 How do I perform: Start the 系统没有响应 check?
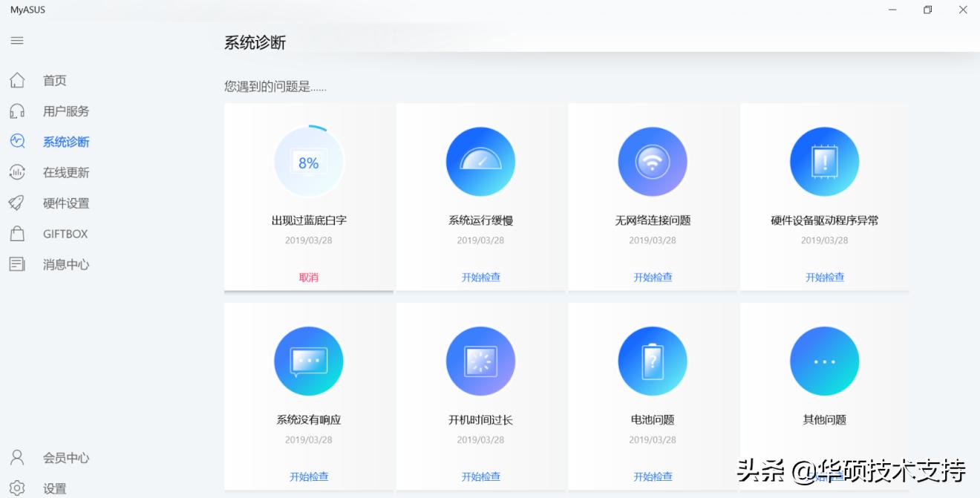tap(308, 476)
